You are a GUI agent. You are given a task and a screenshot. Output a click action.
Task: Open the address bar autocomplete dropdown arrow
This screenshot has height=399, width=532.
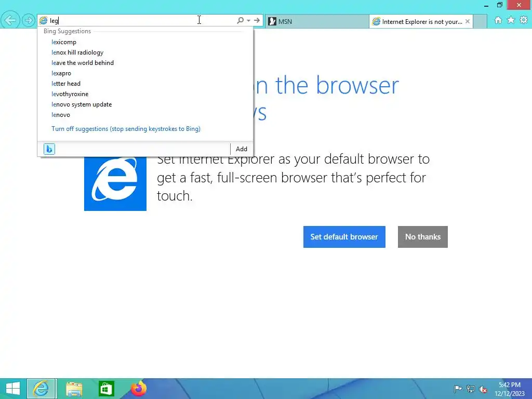pos(249,21)
